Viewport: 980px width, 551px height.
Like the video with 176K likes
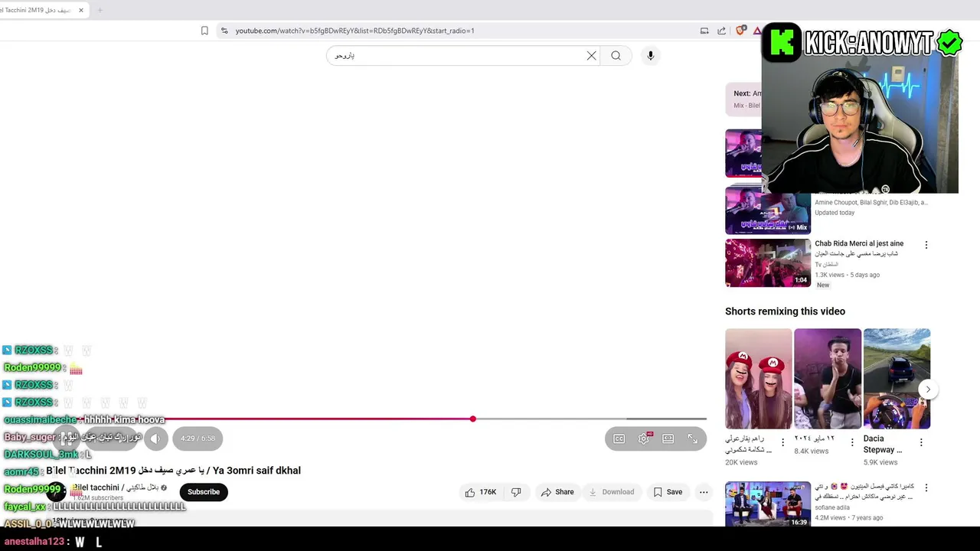tap(481, 492)
